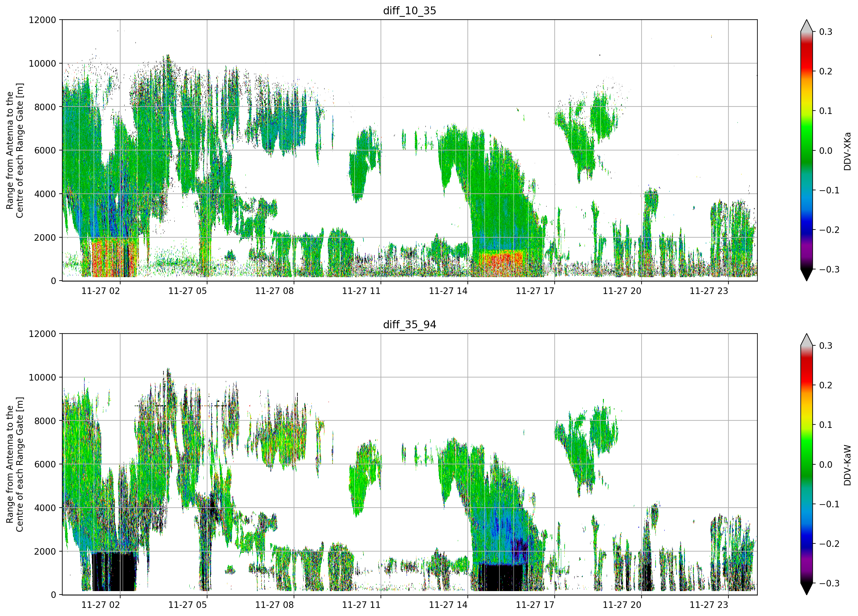Click the 2000 y-tick label in diff_10_35 plot
The width and height of the screenshot is (858, 616).
(x=45, y=237)
